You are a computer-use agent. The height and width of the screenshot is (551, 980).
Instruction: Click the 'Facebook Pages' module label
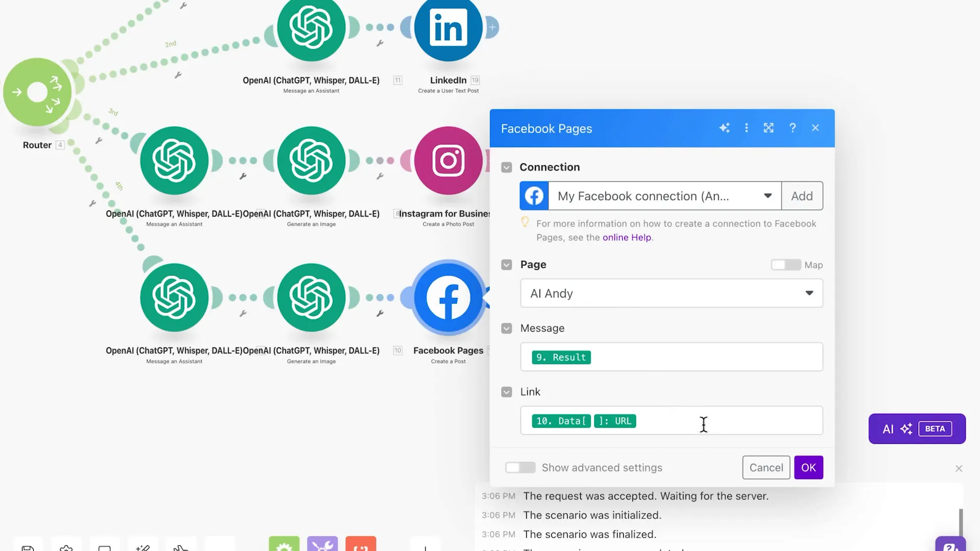click(x=448, y=350)
